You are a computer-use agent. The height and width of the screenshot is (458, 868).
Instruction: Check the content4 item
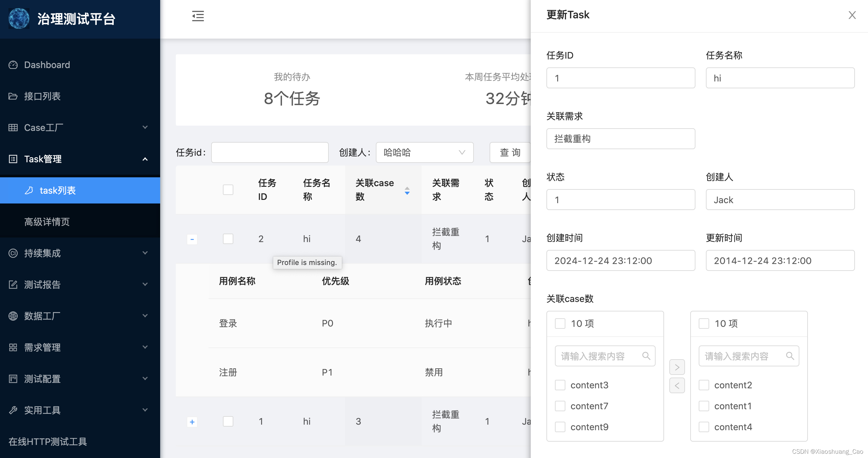[x=704, y=427]
